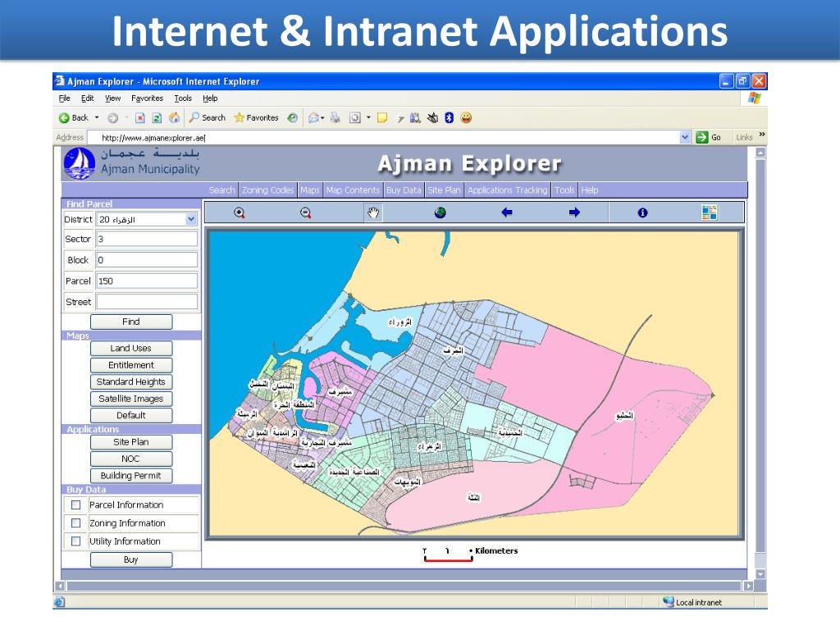Image resolution: width=840 pixels, height=630 pixels.
Task: Click the Ajman Municipality sailboat logo
Action: pos(80,163)
